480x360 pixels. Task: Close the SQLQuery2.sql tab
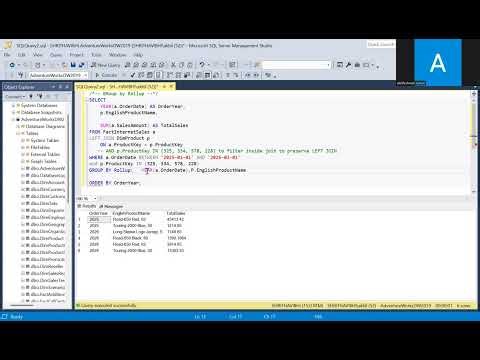pos(171,87)
